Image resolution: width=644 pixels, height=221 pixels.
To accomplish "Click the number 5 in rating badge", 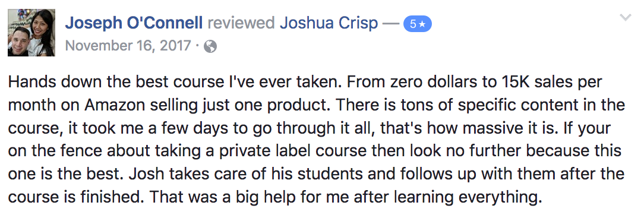I will (x=413, y=24).
